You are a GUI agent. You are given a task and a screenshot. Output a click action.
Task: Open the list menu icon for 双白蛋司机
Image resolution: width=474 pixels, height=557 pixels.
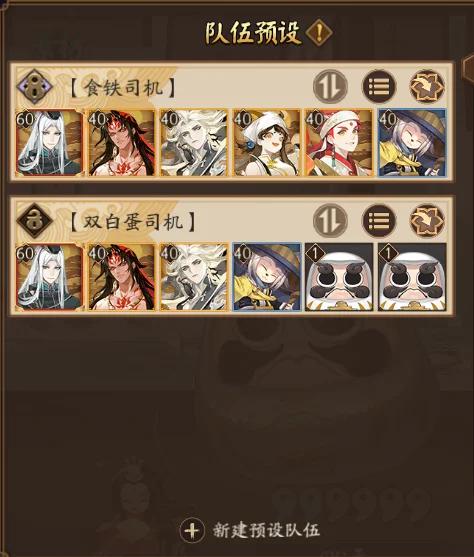point(379,221)
